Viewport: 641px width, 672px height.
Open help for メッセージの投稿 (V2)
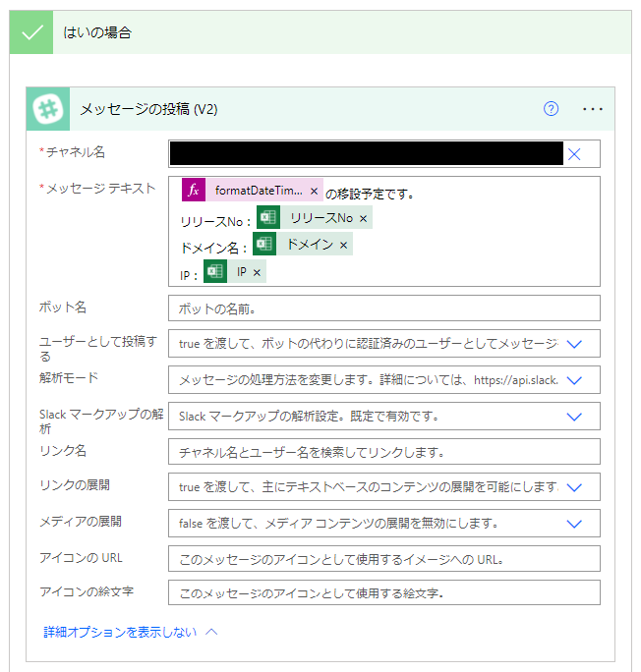[551, 109]
